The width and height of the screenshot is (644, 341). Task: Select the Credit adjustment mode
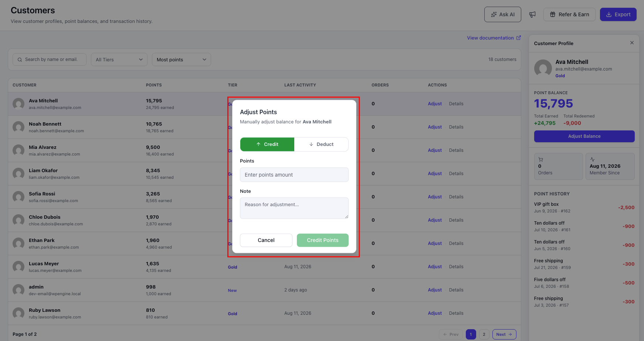(267, 144)
